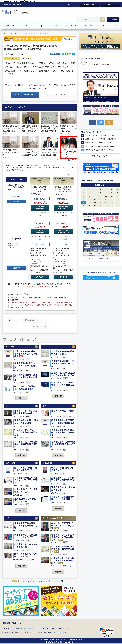Switch to the facebook comments tab

click(30, 320)
